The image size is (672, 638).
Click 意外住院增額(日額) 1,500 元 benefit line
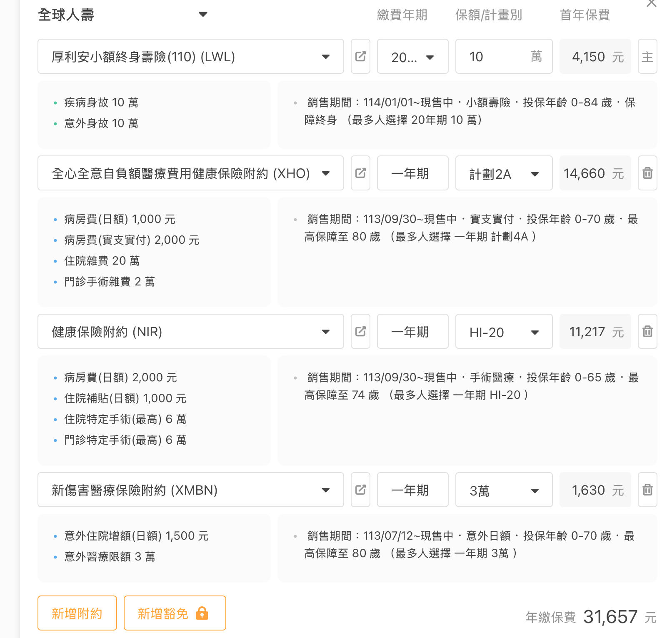pos(137,535)
